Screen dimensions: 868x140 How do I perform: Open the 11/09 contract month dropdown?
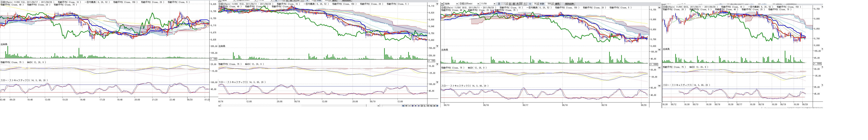495,4
